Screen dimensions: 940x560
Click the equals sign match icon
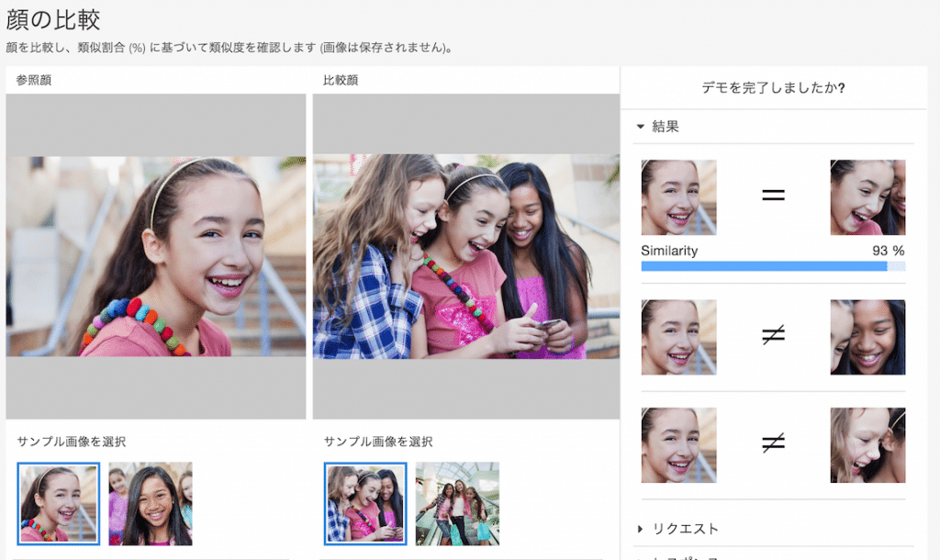(773, 195)
